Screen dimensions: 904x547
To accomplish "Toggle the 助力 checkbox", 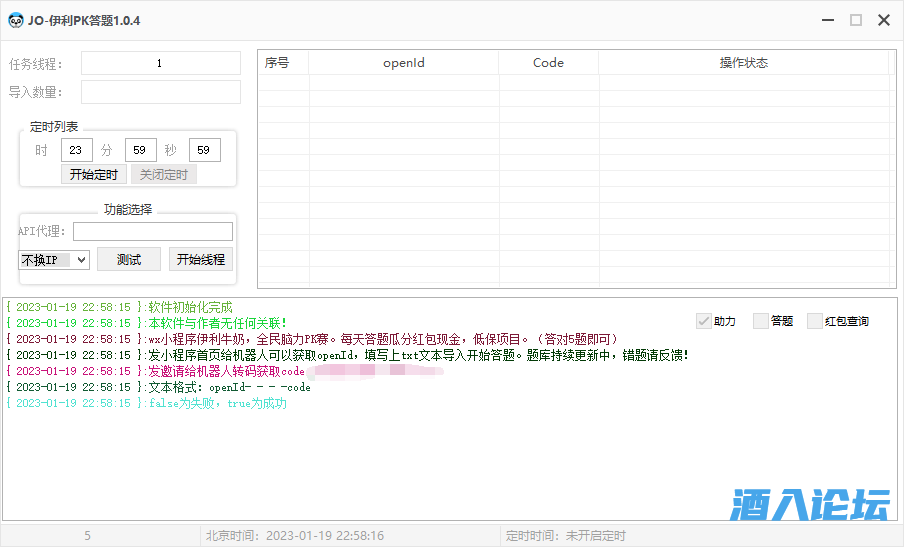I will 704,321.
